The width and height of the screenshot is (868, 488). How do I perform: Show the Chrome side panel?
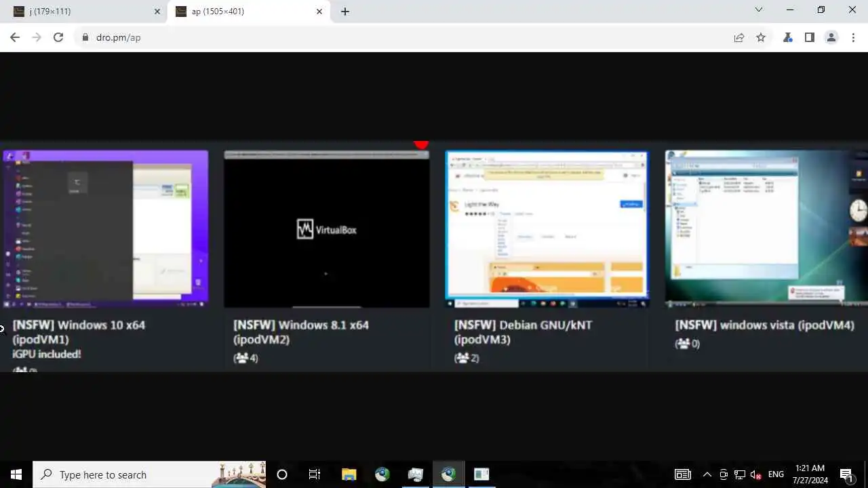coord(810,37)
